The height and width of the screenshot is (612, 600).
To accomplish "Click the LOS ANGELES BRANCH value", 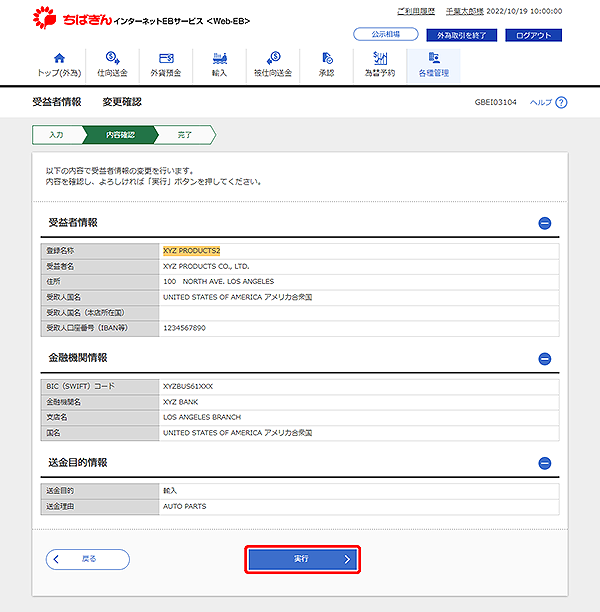I will coord(202,417).
